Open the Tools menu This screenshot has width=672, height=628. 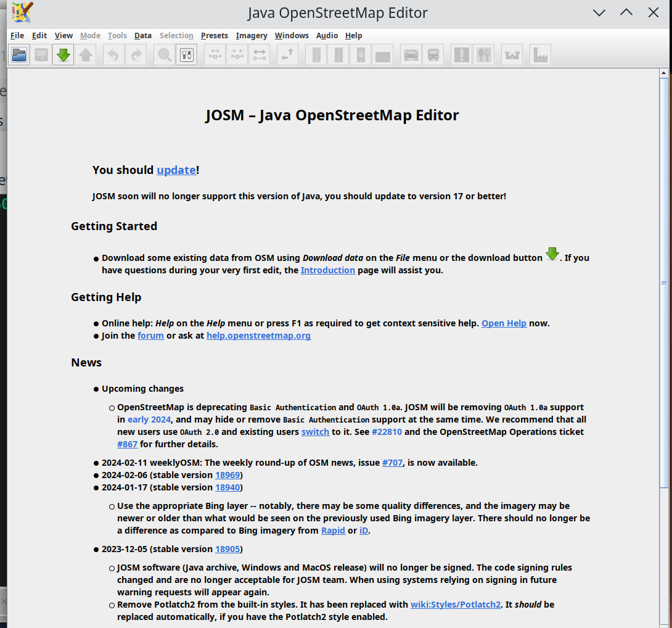pyautogui.click(x=117, y=36)
